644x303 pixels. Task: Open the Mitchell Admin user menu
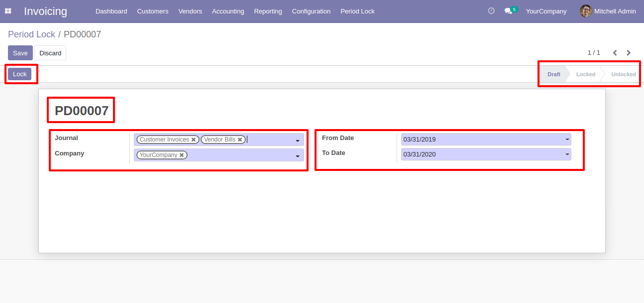[x=608, y=11]
